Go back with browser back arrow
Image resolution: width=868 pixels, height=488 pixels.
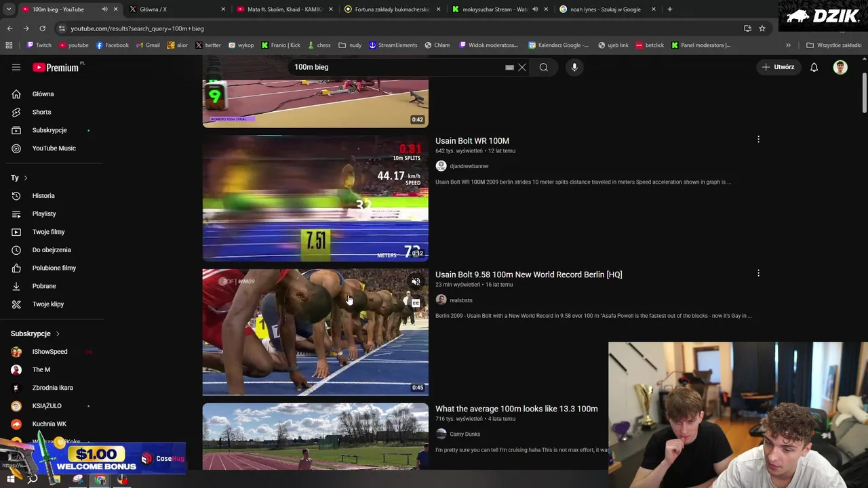click(9, 28)
